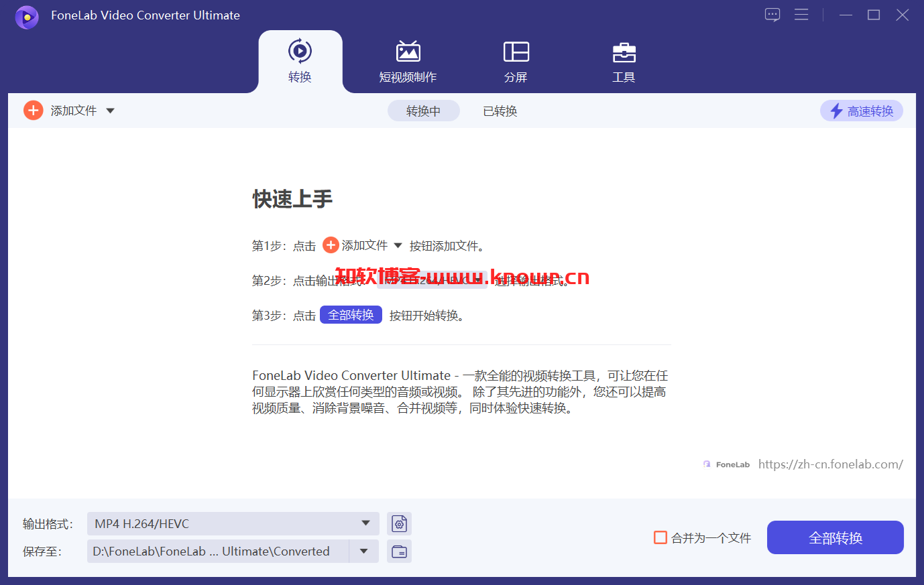Maximize the FoneLab window
924x585 pixels.
[874, 15]
